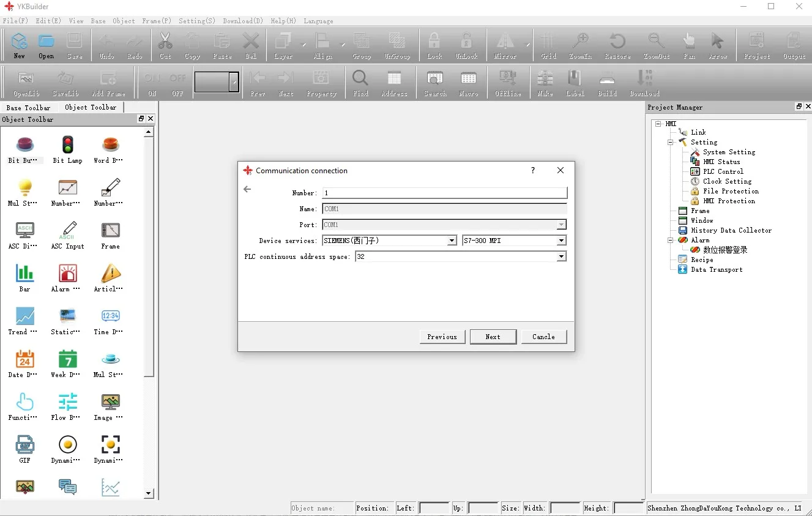Screen dimensions: 812x516
Task: Pick the Bar graph object tool
Action: pos(24,277)
